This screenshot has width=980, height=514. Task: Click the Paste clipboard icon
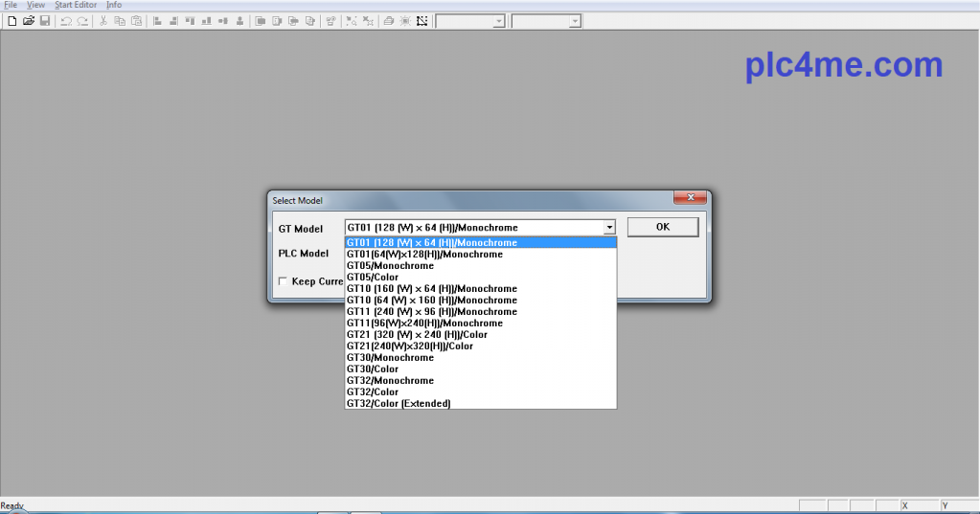pos(136,21)
